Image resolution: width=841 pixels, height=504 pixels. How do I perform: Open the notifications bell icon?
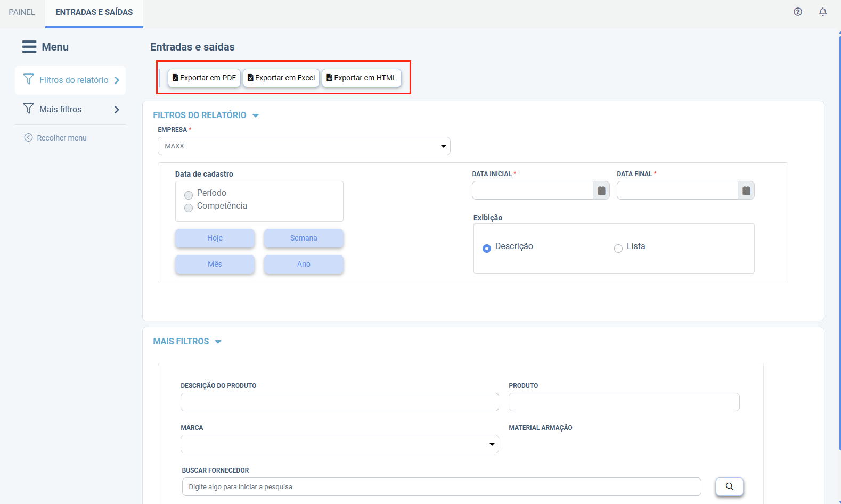point(823,12)
